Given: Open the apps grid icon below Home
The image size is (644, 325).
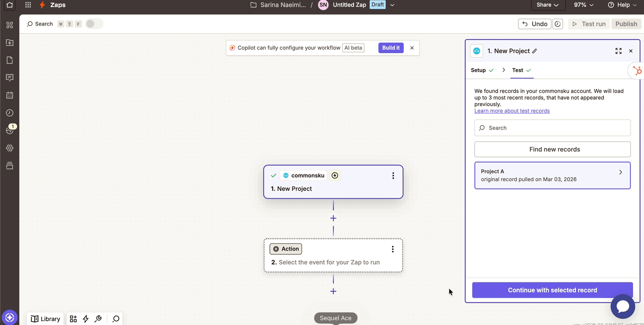Looking at the screenshot, I should [x=10, y=25].
